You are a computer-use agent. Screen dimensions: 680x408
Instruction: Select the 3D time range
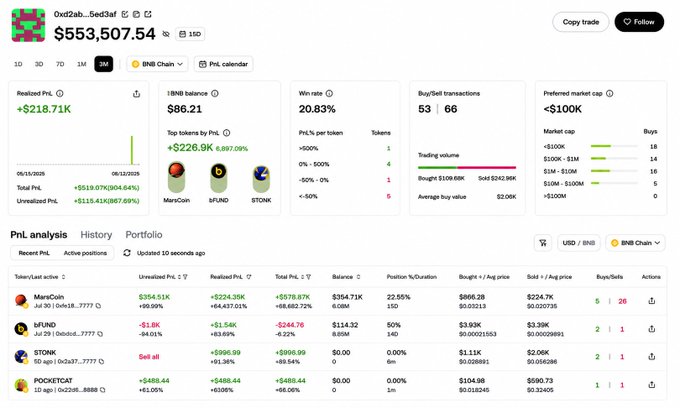click(39, 64)
